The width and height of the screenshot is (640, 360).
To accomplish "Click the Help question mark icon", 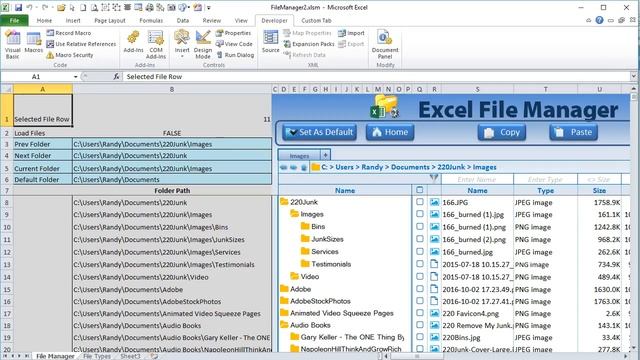I will tap(599, 20).
